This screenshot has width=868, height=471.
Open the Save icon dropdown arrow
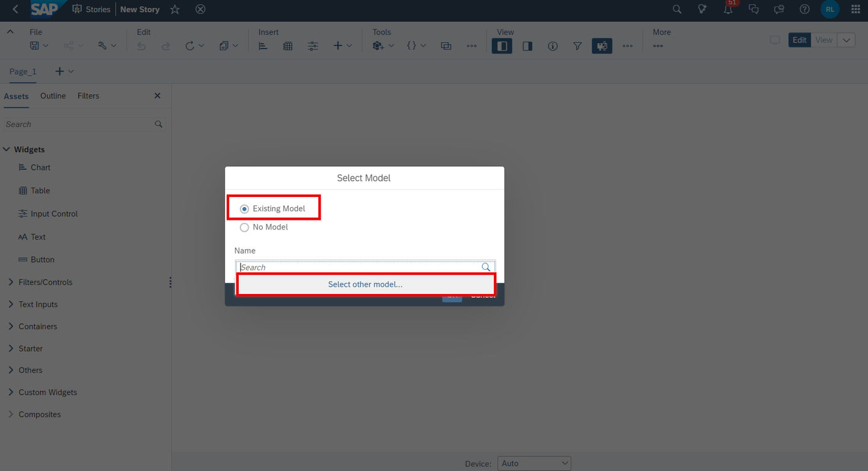46,46
